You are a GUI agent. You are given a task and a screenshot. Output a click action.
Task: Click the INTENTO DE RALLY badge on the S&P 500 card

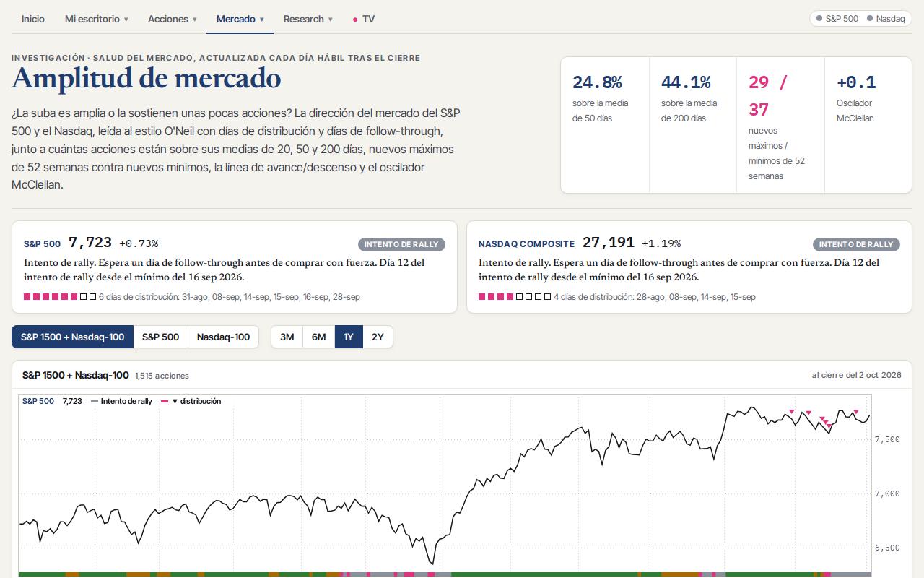401,244
